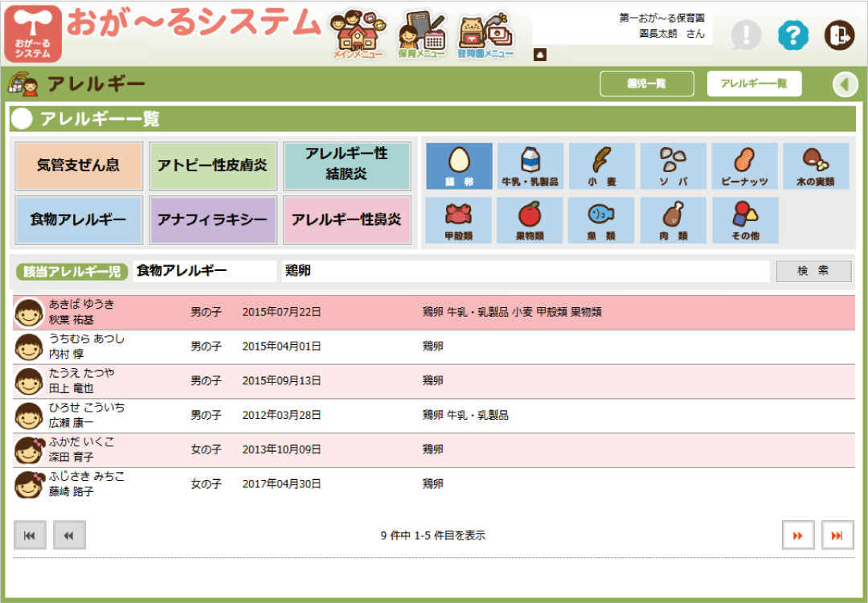Select the 牛乳・乳製品 milk allergen icon
The height and width of the screenshot is (603, 868).
pyautogui.click(x=530, y=166)
